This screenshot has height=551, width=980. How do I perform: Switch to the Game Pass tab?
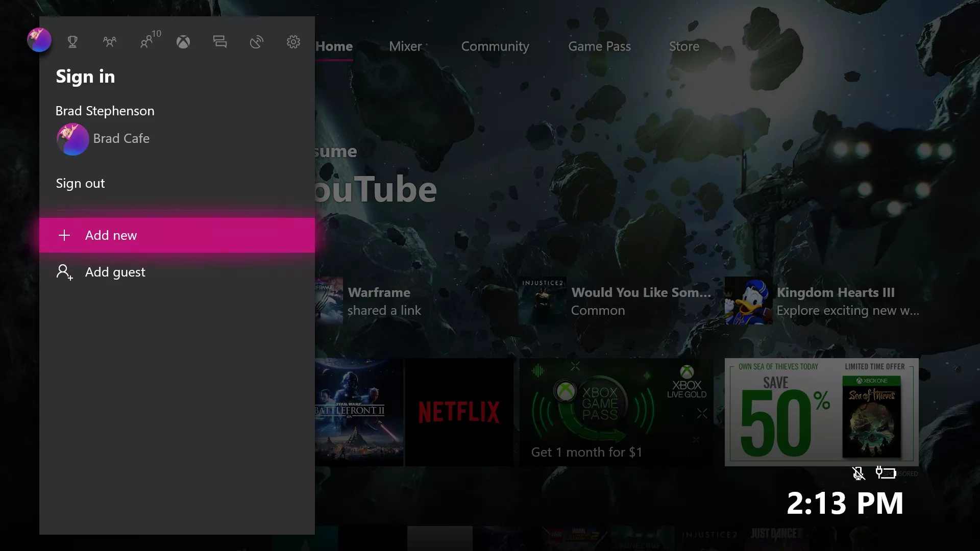(x=599, y=46)
